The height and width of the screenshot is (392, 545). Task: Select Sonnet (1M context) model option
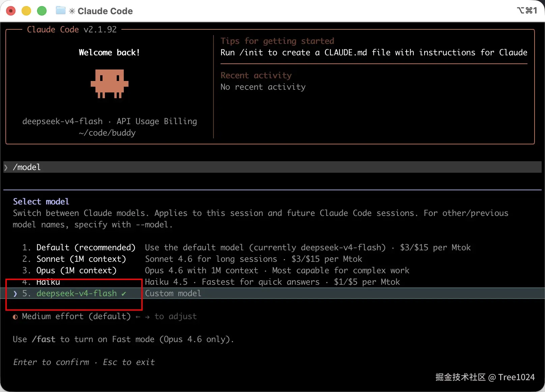(81, 259)
